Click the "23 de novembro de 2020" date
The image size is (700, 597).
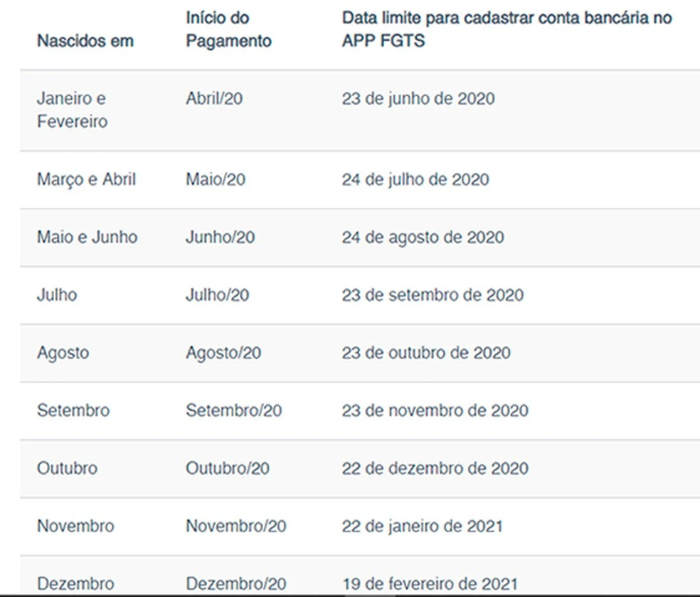(435, 411)
